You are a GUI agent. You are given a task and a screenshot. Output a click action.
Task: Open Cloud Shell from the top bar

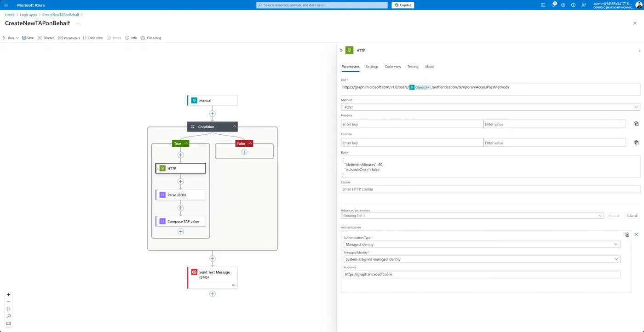pyautogui.click(x=543, y=5)
